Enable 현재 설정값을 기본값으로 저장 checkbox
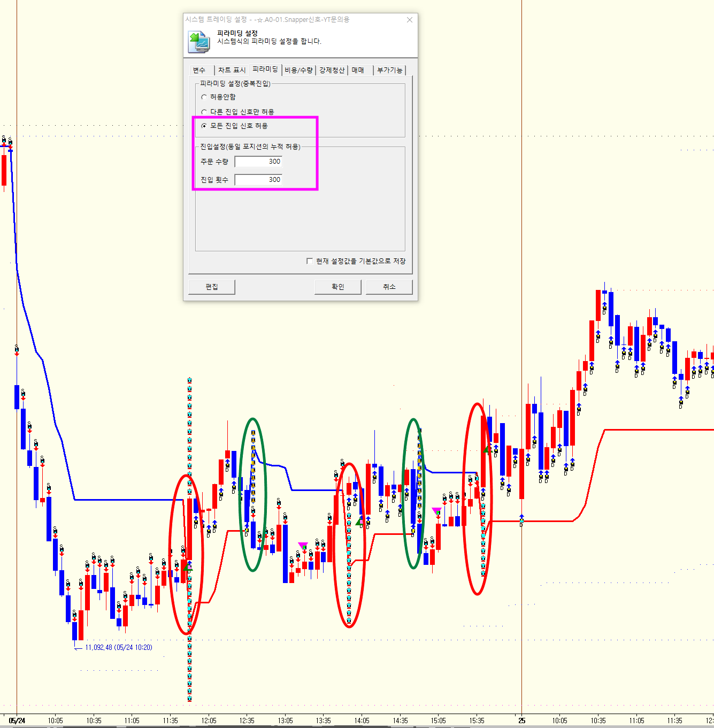714x728 pixels. (x=310, y=261)
